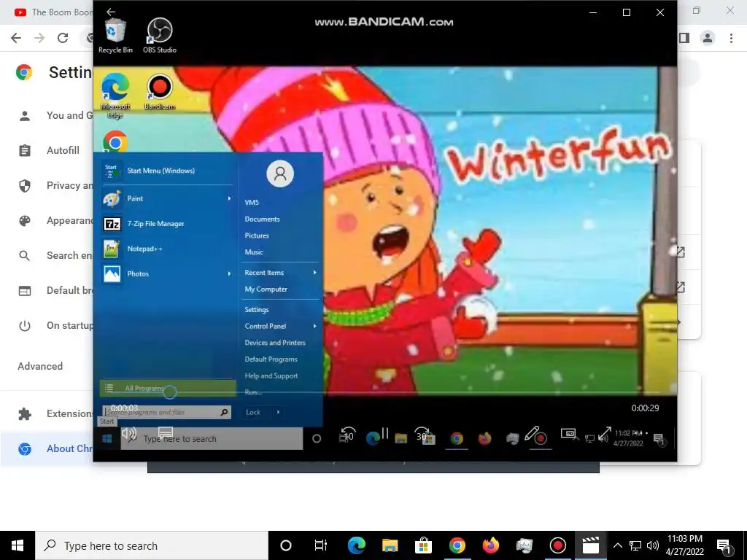Click Chrome's forward navigation arrow
The width and height of the screenshot is (747, 560).
coord(39,38)
